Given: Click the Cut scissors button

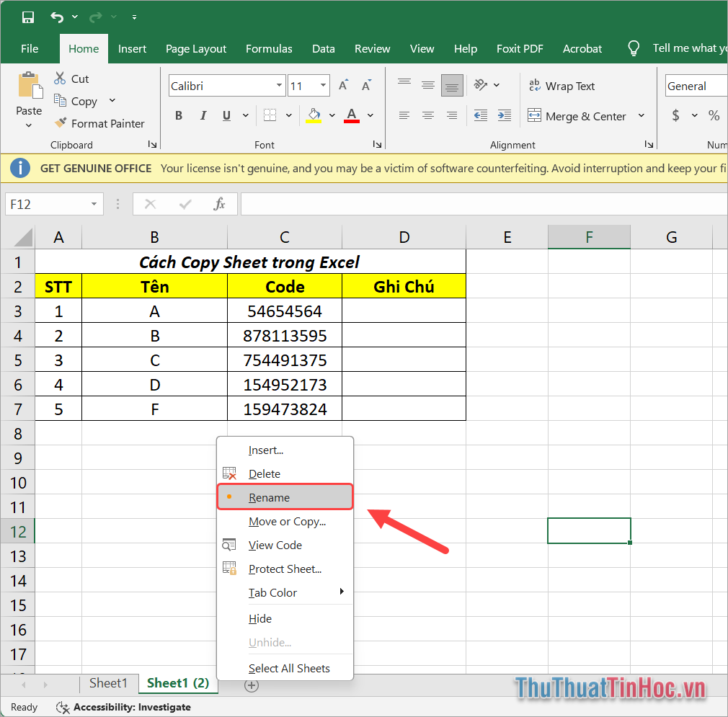Looking at the screenshot, I should point(71,79).
